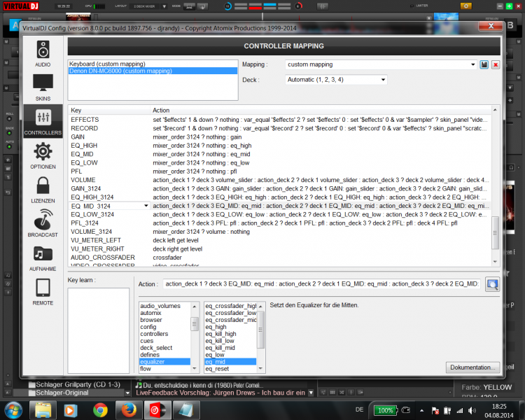Select the CONTROLLERS section icon
Image resolution: width=525 pixels, height=420 pixels.
43,122
